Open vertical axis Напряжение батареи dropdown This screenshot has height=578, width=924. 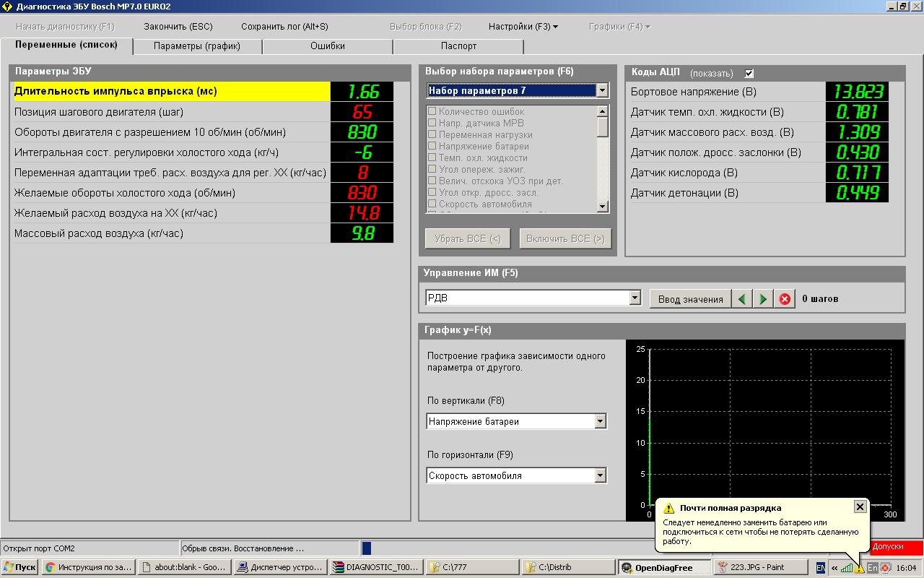(600, 421)
